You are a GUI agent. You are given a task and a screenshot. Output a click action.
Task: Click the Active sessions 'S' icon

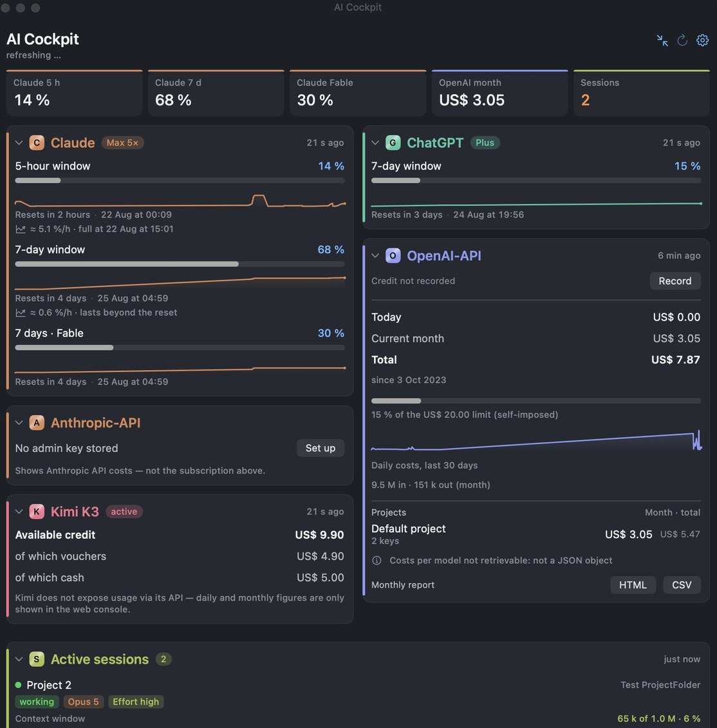pos(37,659)
